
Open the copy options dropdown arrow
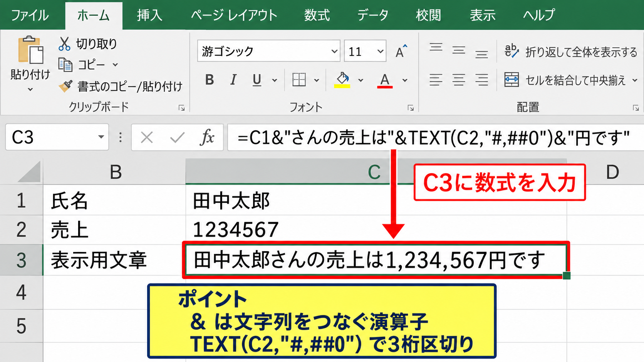115,65
